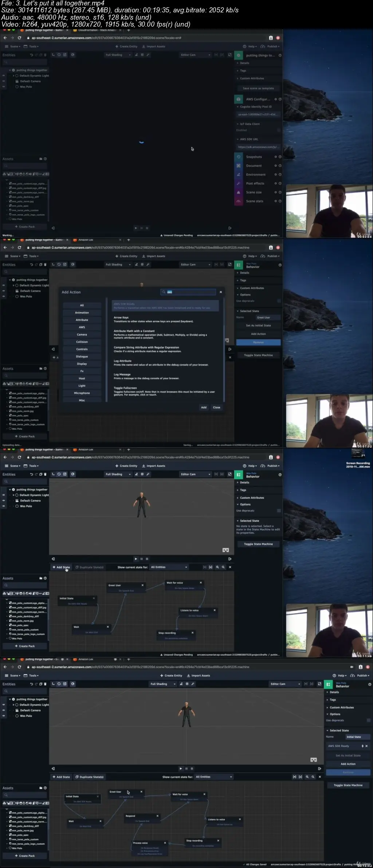Click Stop button in the 00:11:46 frame
Viewport: 373px width, 868px height.
click(x=147, y=559)
